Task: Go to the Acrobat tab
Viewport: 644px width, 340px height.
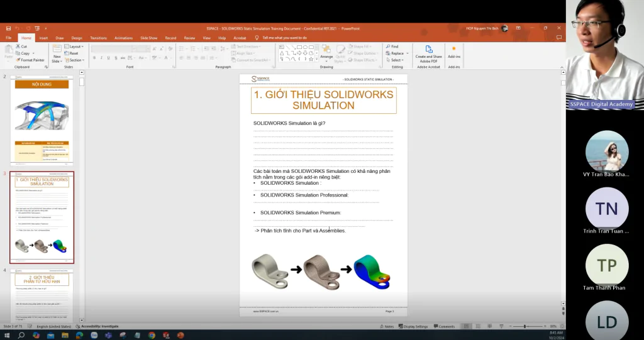Action: (240, 38)
